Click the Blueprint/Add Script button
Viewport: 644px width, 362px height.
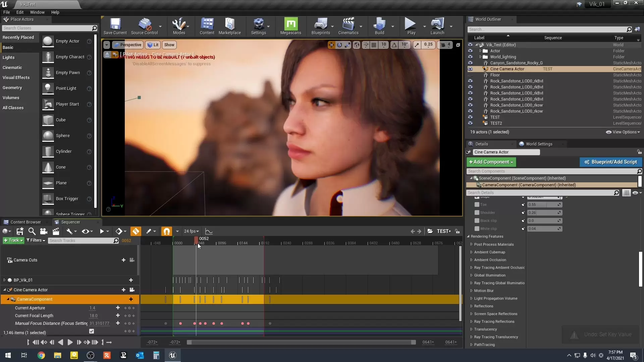pyautogui.click(x=610, y=162)
